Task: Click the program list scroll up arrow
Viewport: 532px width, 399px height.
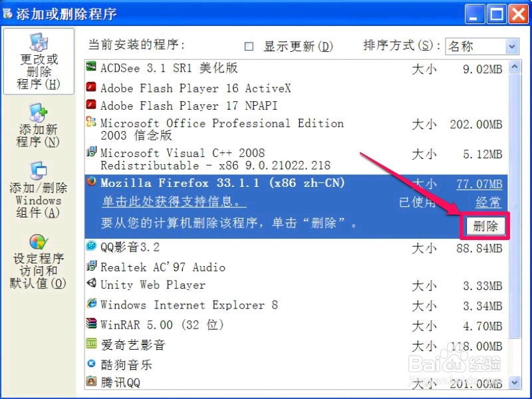Action: pyautogui.click(x=514, y=67)
